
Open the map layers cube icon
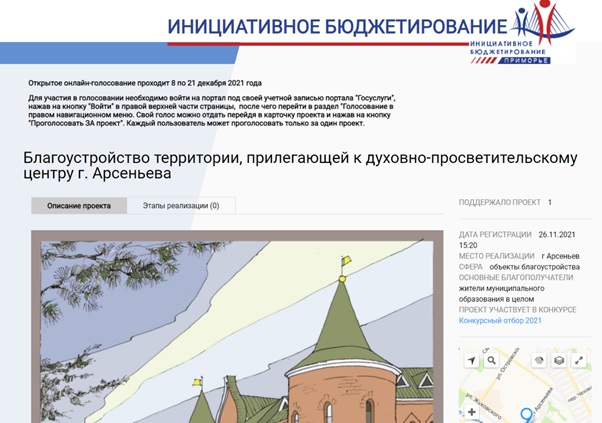559,359
